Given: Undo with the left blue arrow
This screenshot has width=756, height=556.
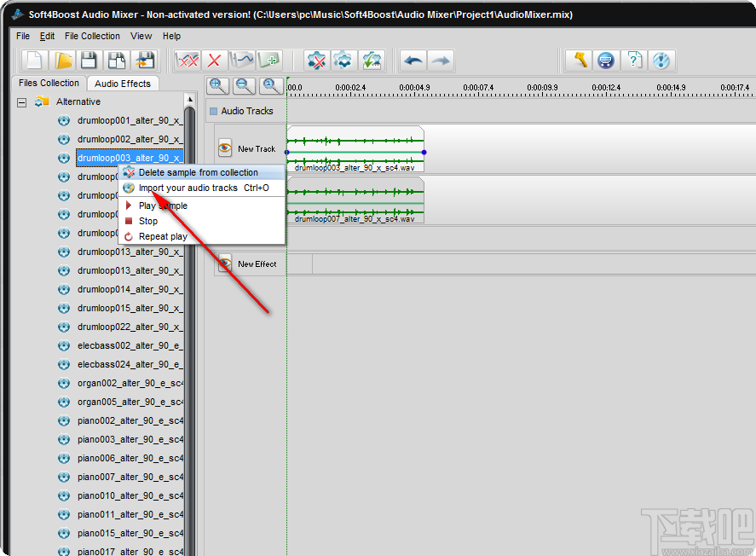Looking at the screenshot, I should (413, 61).
